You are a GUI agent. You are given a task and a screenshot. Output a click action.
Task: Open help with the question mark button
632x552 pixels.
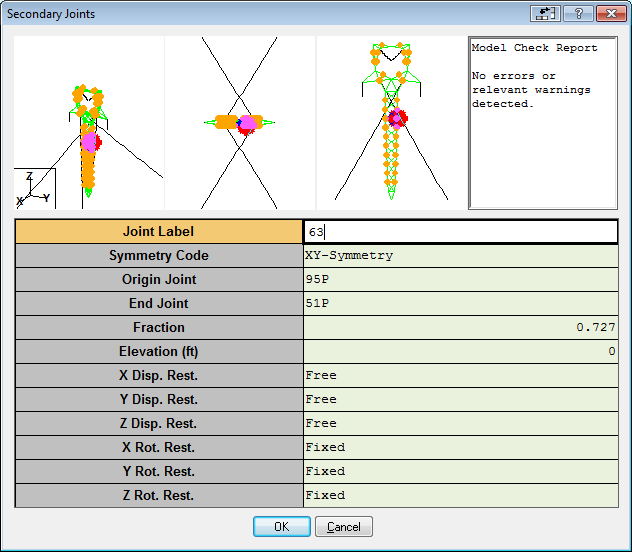pos(578,14)
